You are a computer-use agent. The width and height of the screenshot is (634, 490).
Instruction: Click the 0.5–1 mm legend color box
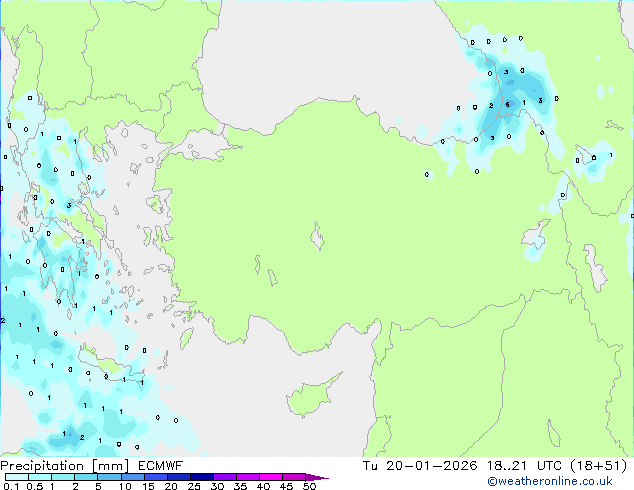[40, 477]
